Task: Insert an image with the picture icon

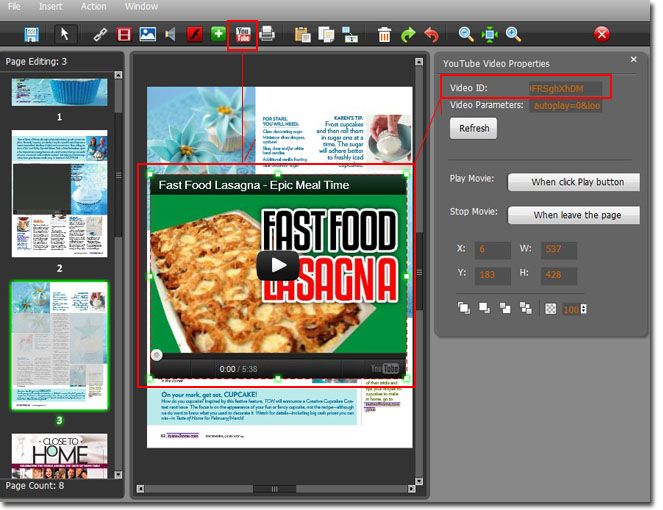Action: pos(148,34)
